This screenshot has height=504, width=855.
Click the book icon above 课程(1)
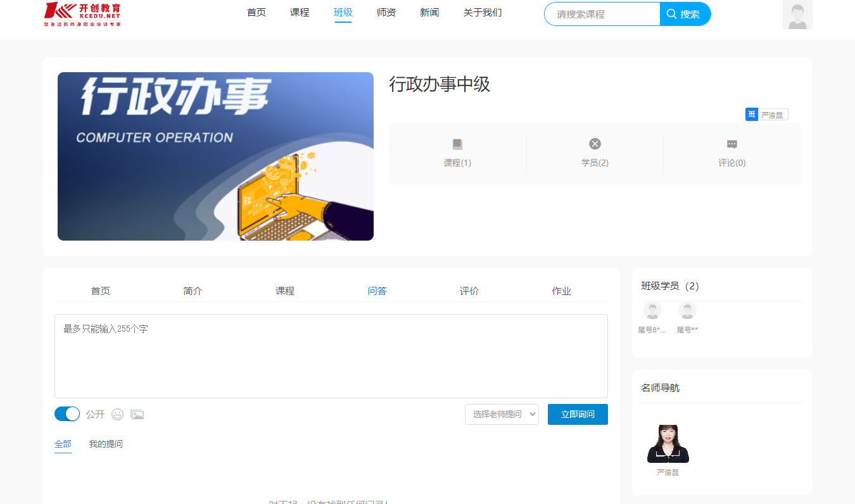coord(457,144)
